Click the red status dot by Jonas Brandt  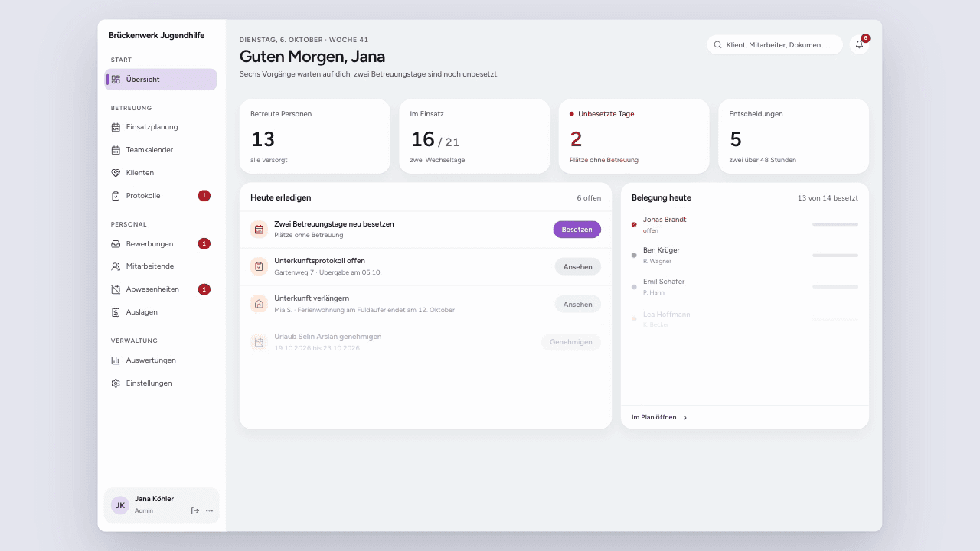tap(634, 224)
